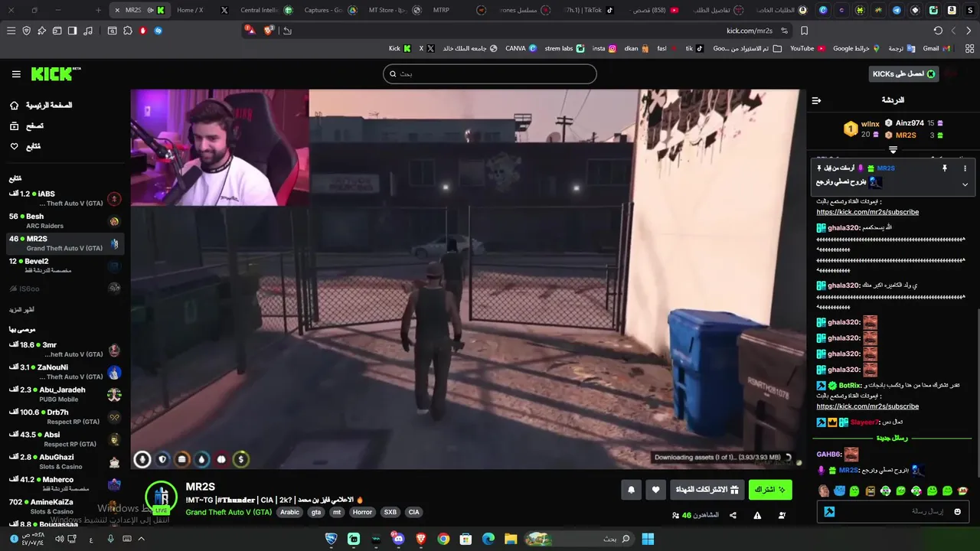Close the MR2S browser tab

click(117, 10)
